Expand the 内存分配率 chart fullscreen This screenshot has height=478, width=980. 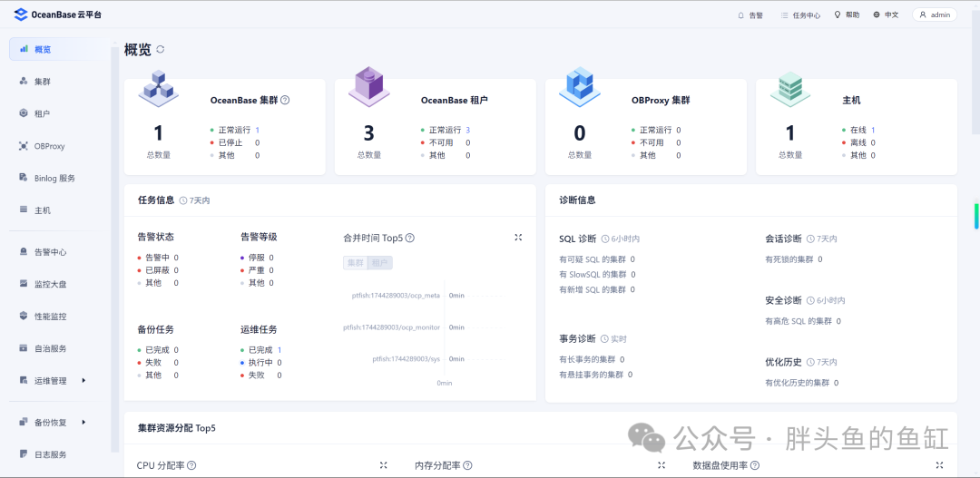[661, 465]
